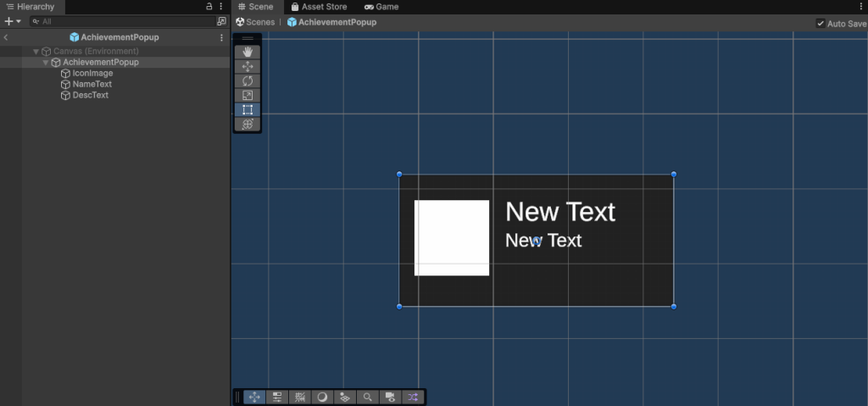Collapse the Canvas (Environment) tree node

coord(36,52)
